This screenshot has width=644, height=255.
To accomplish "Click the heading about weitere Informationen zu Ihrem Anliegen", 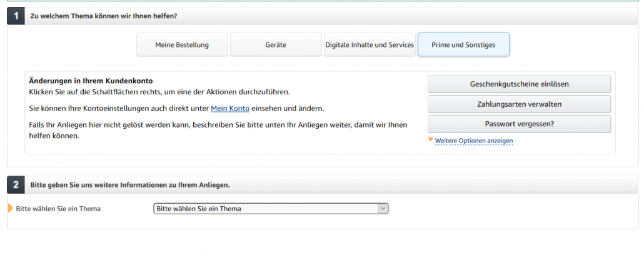I will (130, 185).
